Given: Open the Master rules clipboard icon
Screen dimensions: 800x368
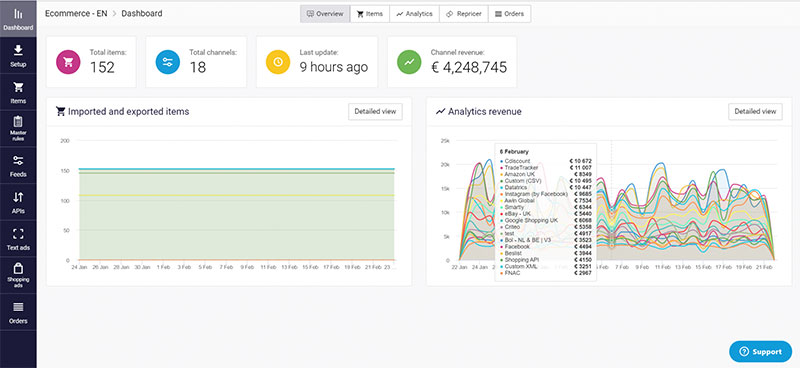Looking at the screenshot, I should click(x=18, y=121).
